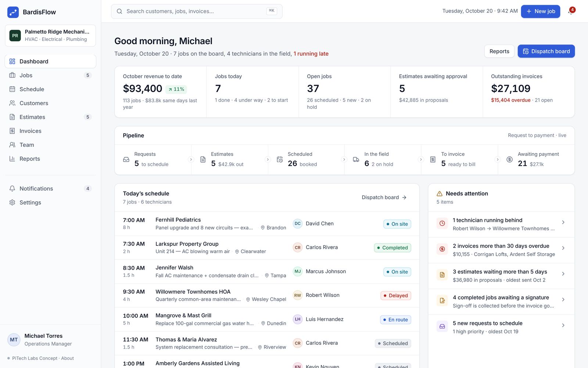The image size is (588, 368).
Task: Click the Scheduled calendar icon in Pipeline
Action: (x=280, y=160)
